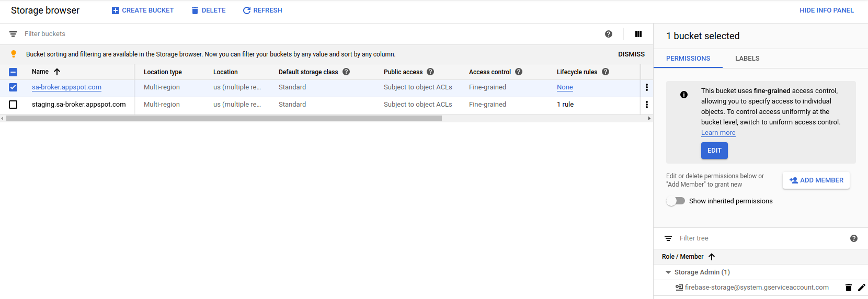868x299 pixels.
Task: Uncheck the sa-broker.appspot.com bucket checkbox
Action: [x=13, y=87]
